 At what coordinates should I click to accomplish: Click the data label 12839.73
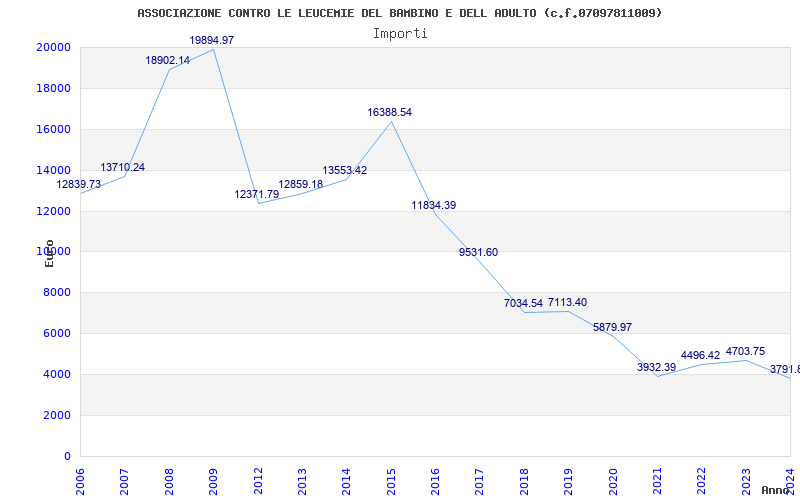click(79, 185)
